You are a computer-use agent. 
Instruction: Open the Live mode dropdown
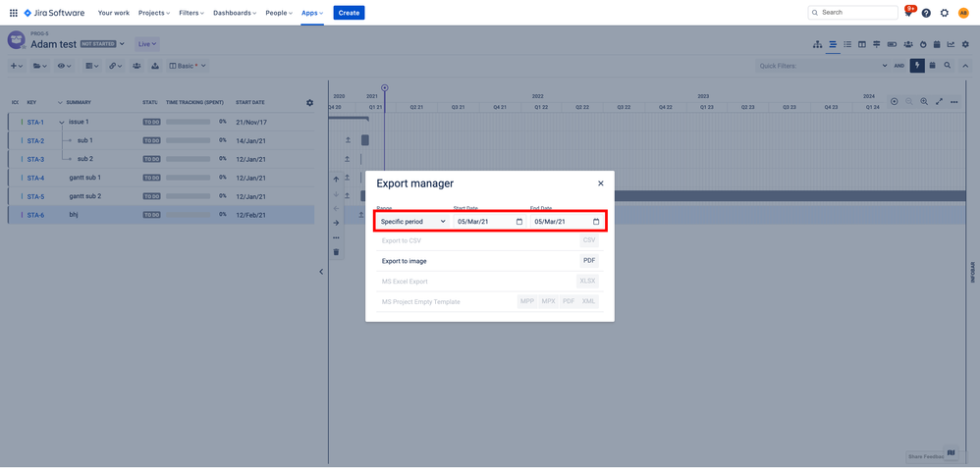(147, 44)
